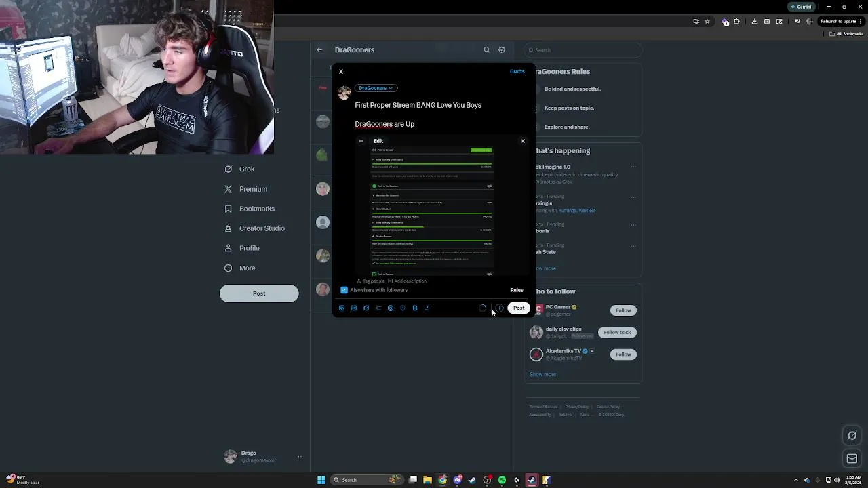
Task: Open All Bookmarks folder
Action: [846, 34]
